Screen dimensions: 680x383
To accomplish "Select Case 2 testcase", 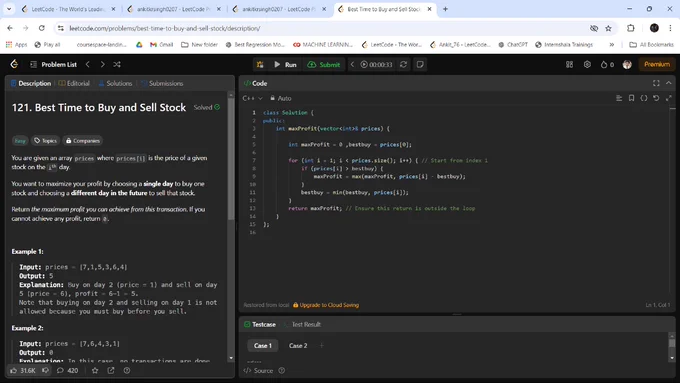I will pos(298,346).
